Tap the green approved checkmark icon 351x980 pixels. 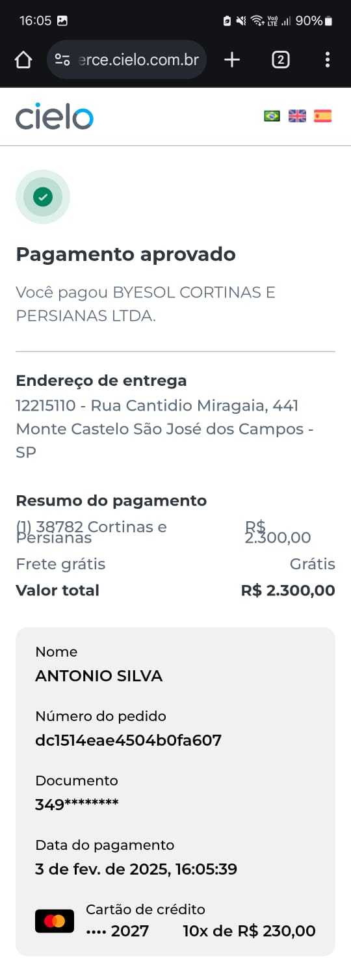[x=43, y=197]
